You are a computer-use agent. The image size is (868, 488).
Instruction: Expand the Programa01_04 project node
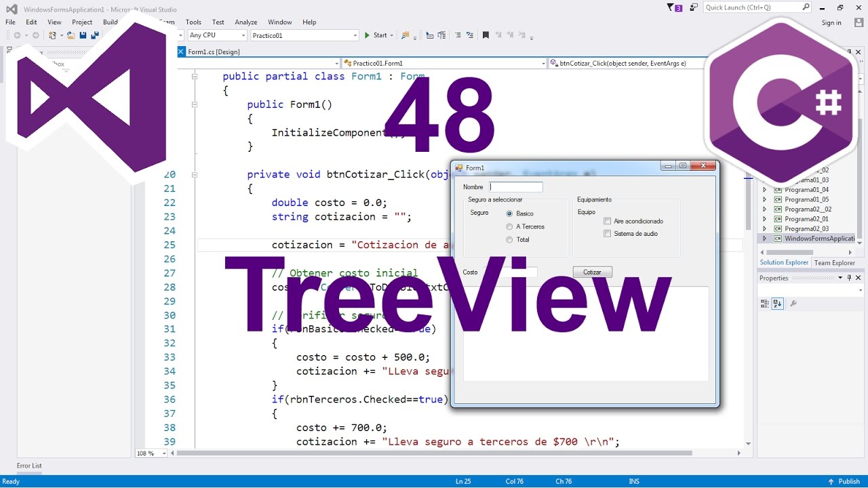[x=765, y=190]
